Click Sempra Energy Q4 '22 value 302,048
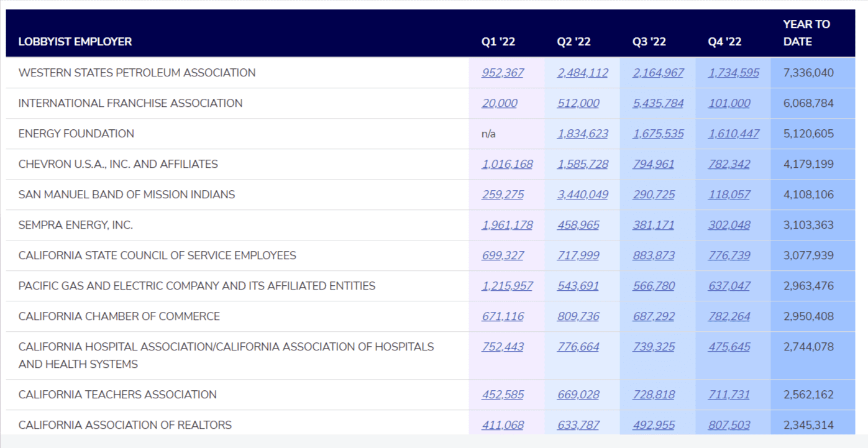This screenshot has width=868, height=448. tap(729, 225)
